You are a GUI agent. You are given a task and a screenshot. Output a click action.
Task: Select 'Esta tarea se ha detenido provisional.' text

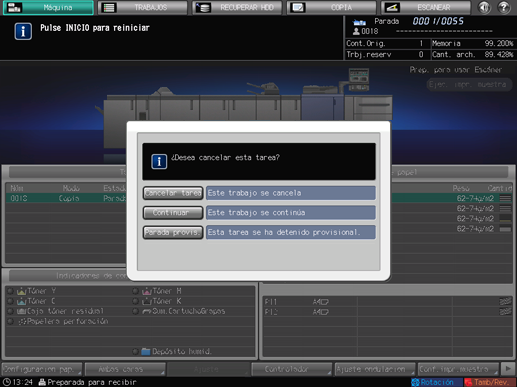coord(291,232)
